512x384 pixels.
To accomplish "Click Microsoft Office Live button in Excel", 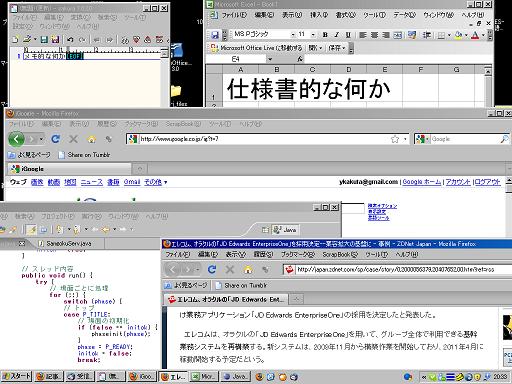I will coord(256,48).
